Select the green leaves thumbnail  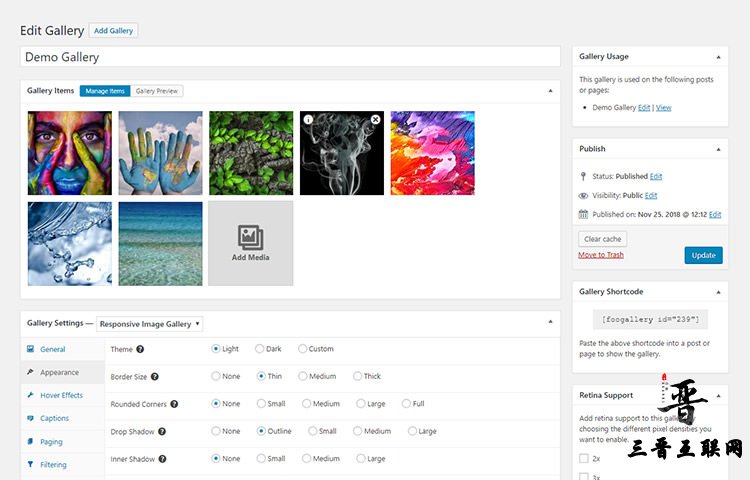(x=251, y=153)
